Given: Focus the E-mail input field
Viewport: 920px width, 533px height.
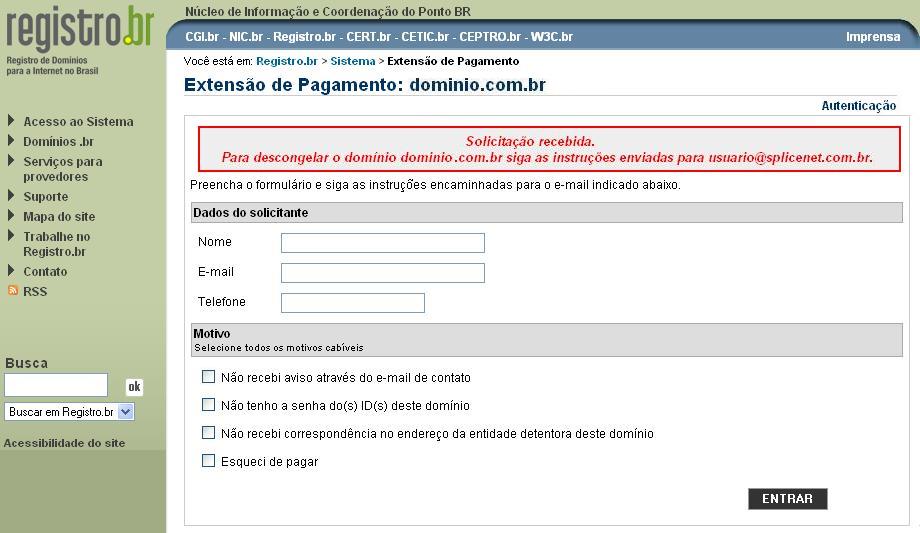Looking at the screenshot, I should (383, 272).
